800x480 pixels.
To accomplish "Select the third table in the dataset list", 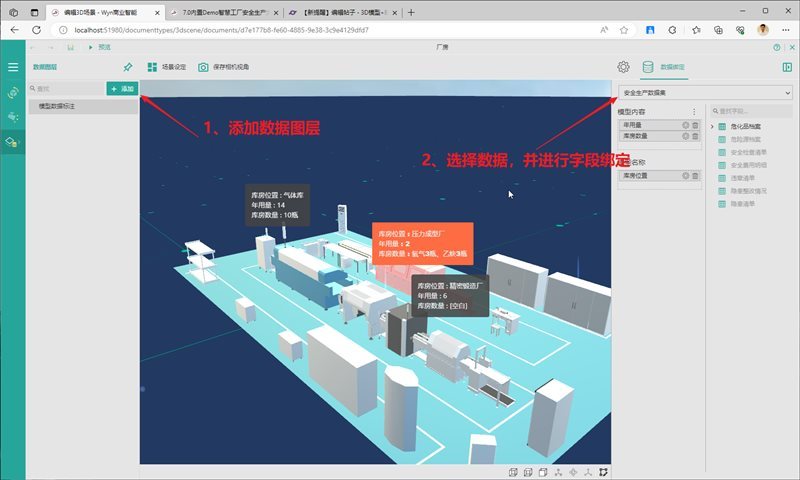I will pos(742,152).
